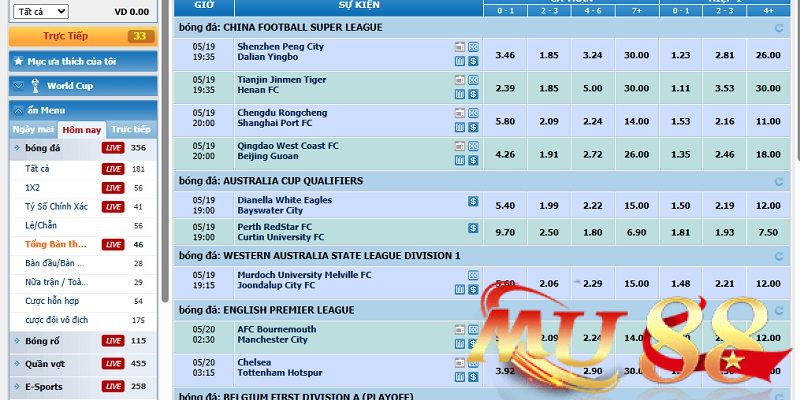The width and height of the screenshot is (800, 400).
Task: Open pitch tracker icon for Tianjin Jinmen Tiger
Action: (473, 80)
